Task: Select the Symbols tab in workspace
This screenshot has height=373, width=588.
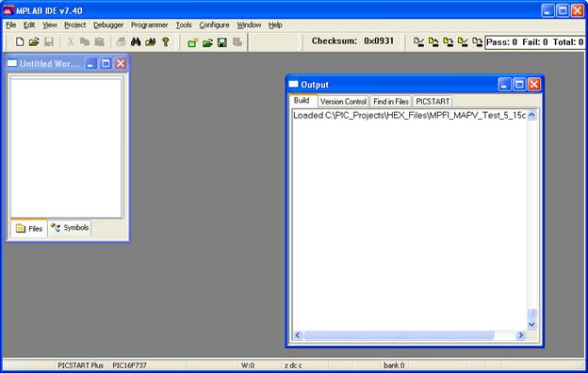Action: point(70,228)
